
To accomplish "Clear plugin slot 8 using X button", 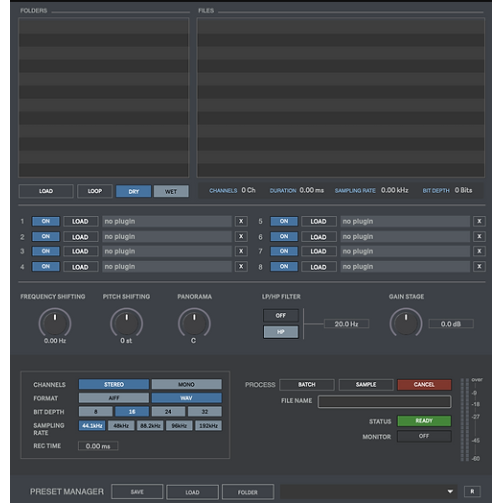I will pos(479,267).
